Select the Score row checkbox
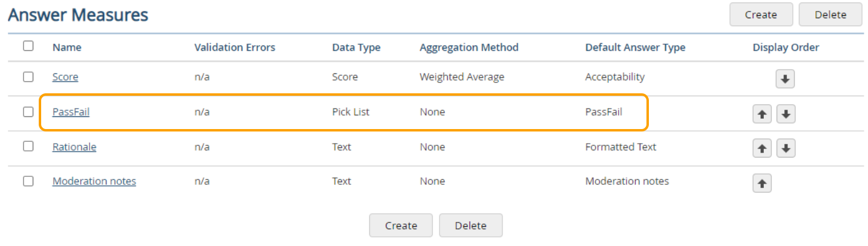The height and width of the screenshot is (246, 868). [x=28, y=77]
